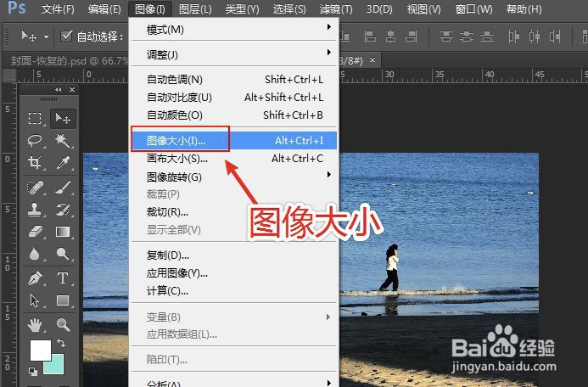
Task: Choose 自动颜色(O) menu item
Action: pyautogui.click(x=234, y=115)
